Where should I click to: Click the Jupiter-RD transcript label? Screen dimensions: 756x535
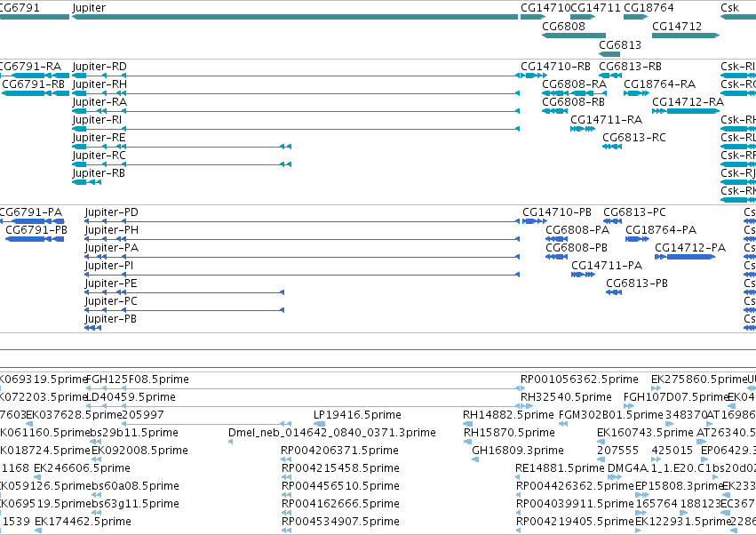[99, 67]
